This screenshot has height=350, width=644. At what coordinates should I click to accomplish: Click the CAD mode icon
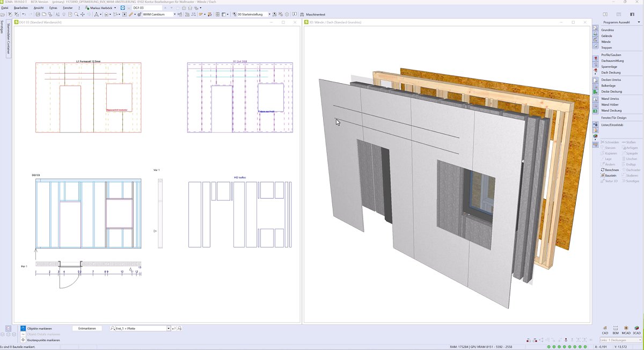[x=605, y=328]
